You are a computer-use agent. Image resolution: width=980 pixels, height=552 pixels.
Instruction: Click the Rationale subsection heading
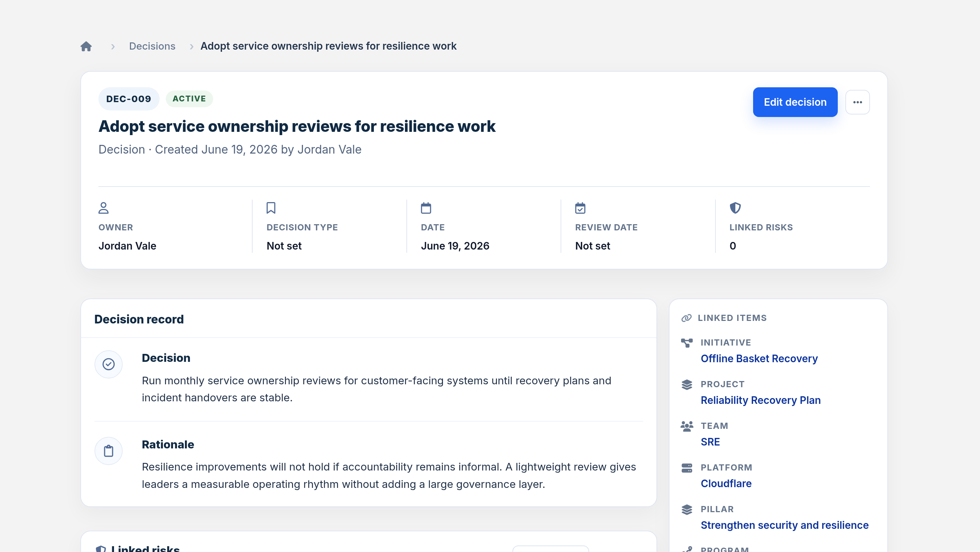(x=168, y=444)
